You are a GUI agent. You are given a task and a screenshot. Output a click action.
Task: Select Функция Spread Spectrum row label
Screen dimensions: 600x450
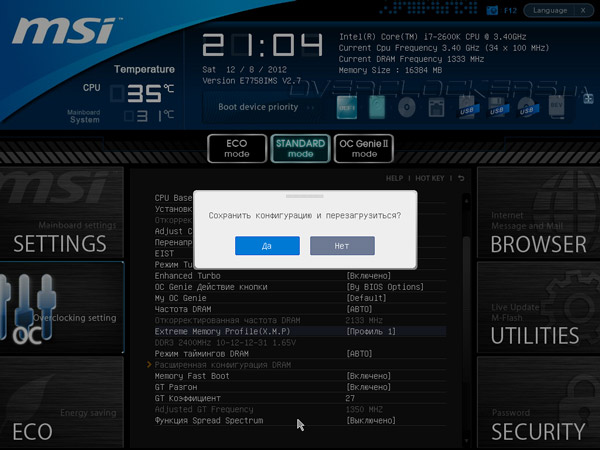209,421
